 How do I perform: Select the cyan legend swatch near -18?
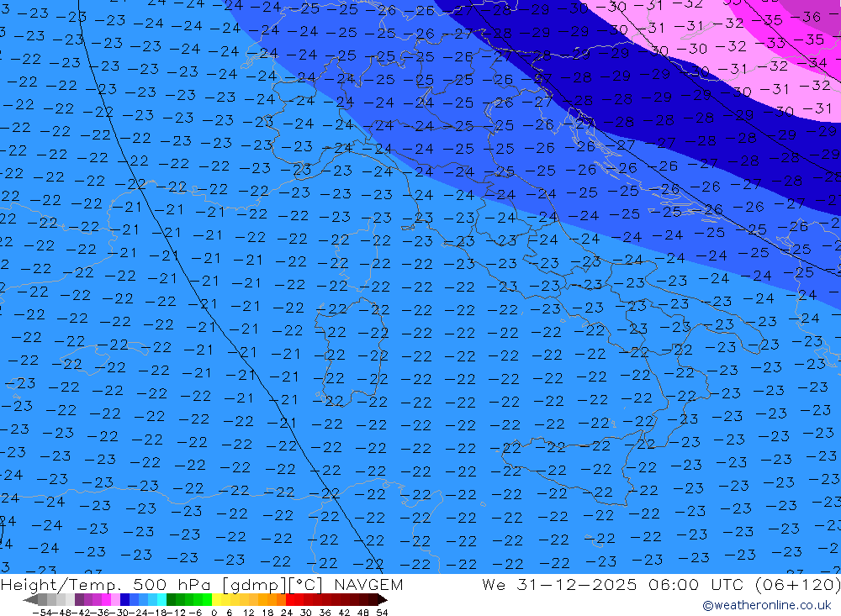coord(161,600)
